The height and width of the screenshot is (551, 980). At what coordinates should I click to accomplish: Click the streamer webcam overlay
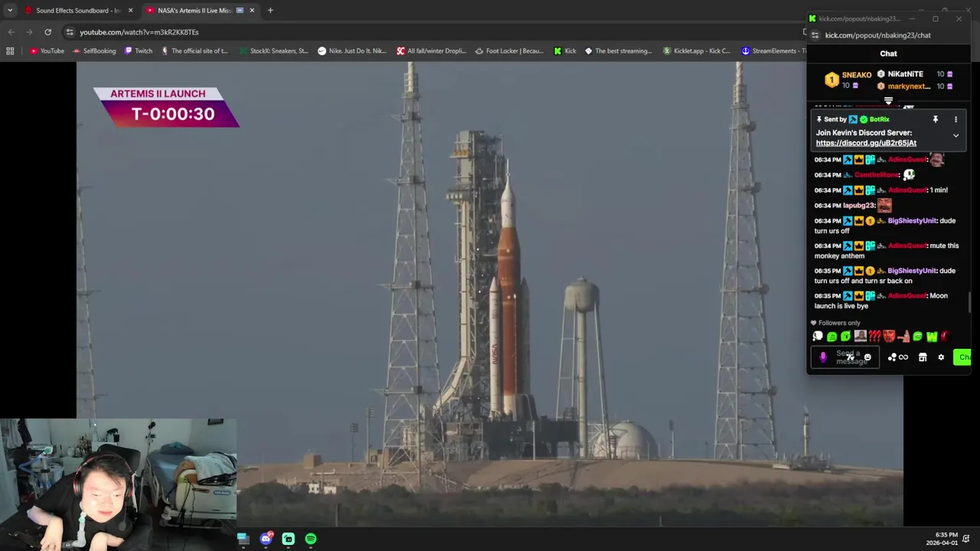119,484
